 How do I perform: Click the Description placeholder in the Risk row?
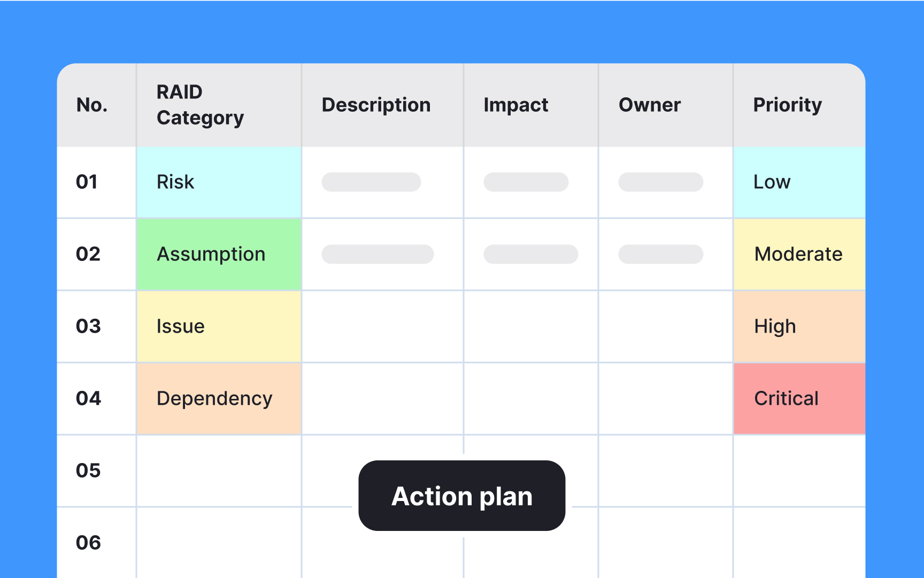click(371, 182)
